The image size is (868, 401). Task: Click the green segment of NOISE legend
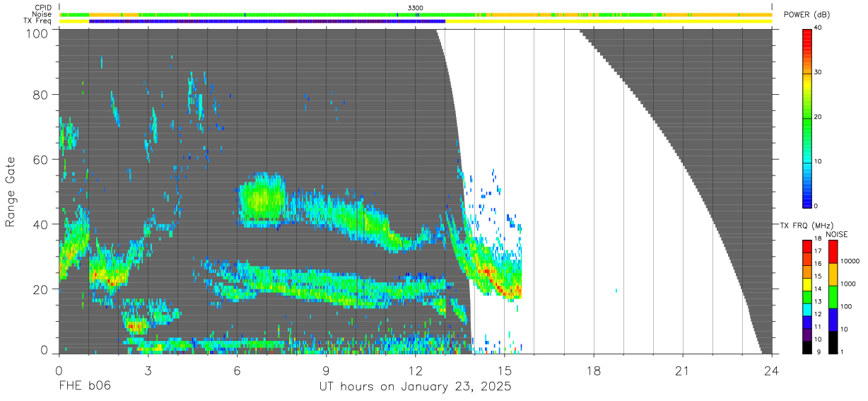[x=833, y=297]
